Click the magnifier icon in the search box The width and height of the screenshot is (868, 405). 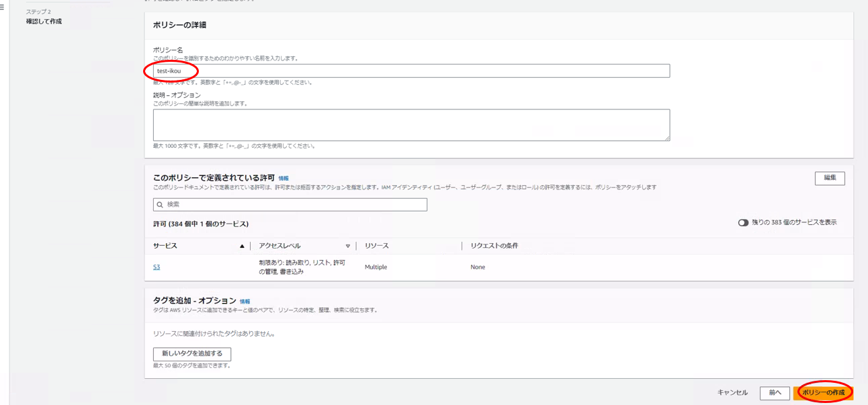pyautogui.click(x=160, y=205)
